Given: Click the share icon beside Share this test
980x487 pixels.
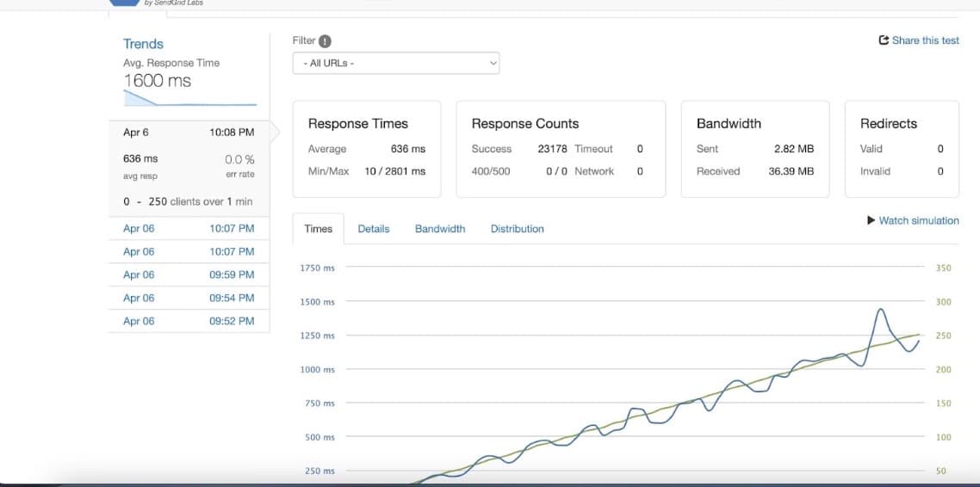Looking at the screenshot, I should pos(884,40).
